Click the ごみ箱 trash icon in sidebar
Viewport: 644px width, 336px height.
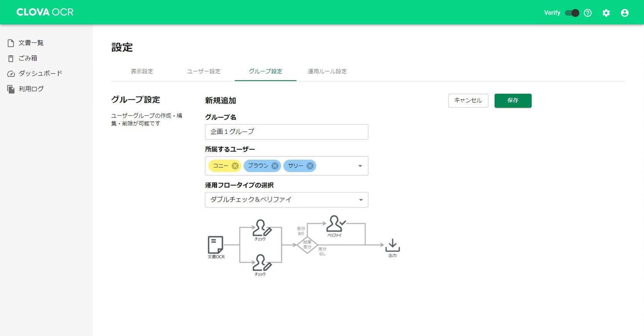(11, 58)
